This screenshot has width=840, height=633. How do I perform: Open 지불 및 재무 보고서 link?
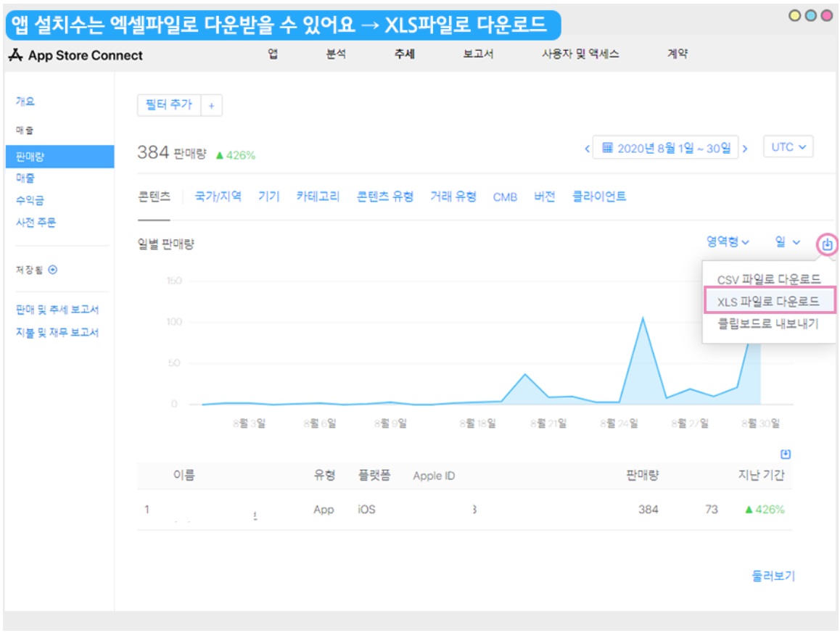coord(57,333)
